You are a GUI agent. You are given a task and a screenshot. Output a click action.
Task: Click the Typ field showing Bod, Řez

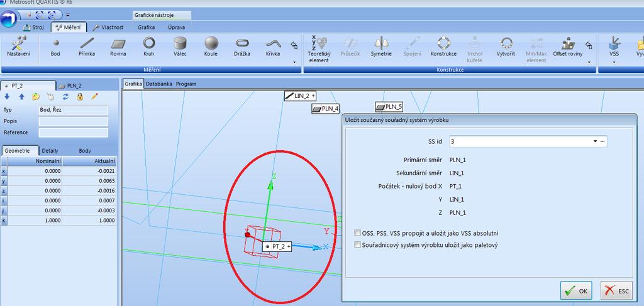73,110
